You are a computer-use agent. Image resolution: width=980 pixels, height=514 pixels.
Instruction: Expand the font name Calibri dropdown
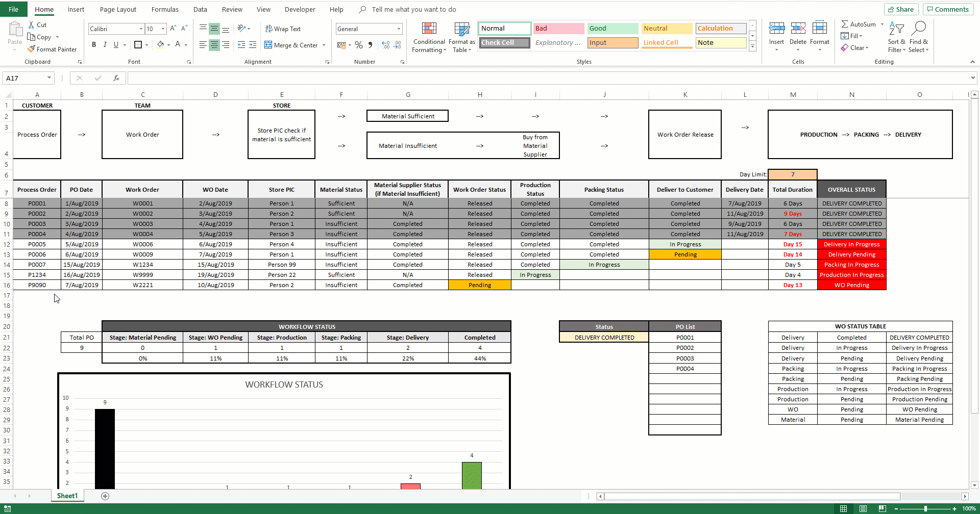point(141,29)
